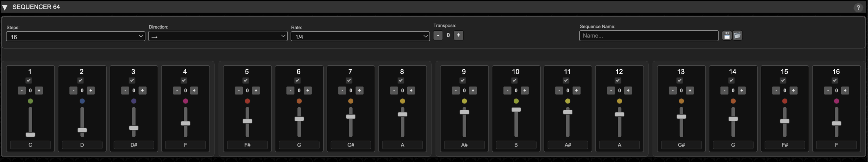Click step 14 orange-red color dot
This screenshot has height=162, width=868.
733,101
